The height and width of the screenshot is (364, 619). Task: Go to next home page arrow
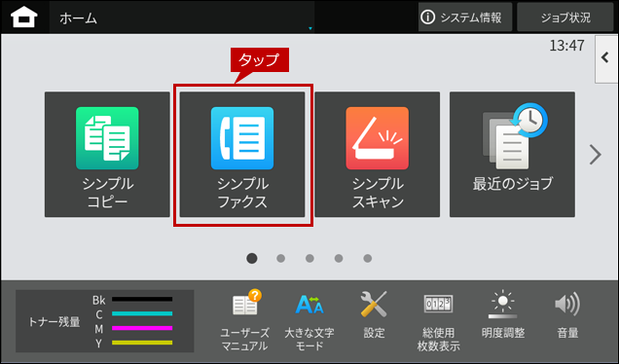(x=595, y=155)
